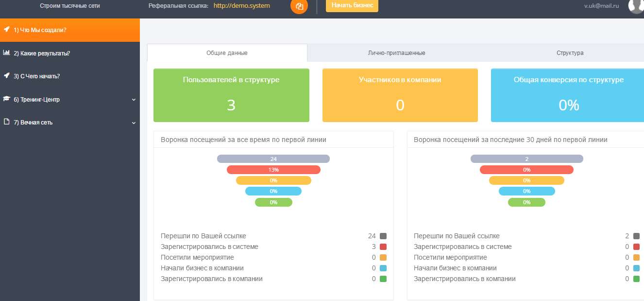Switch to the 'Общие данные' tab

[x=227, y=53]
